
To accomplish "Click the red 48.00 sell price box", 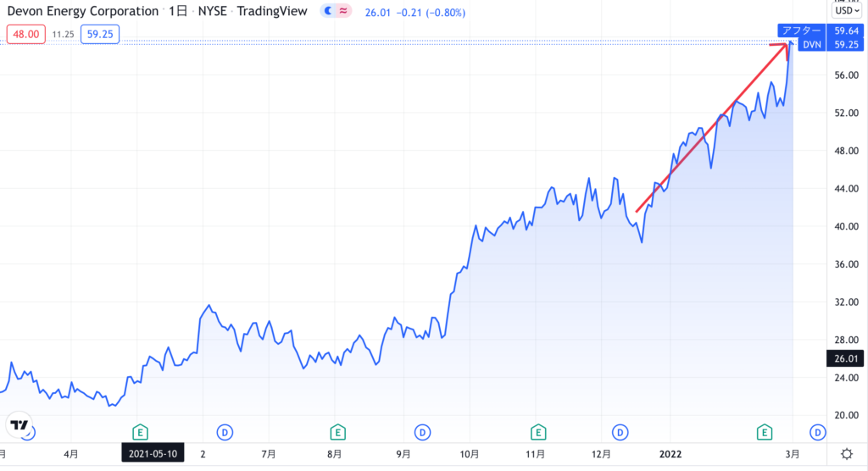I will point(26,34).
